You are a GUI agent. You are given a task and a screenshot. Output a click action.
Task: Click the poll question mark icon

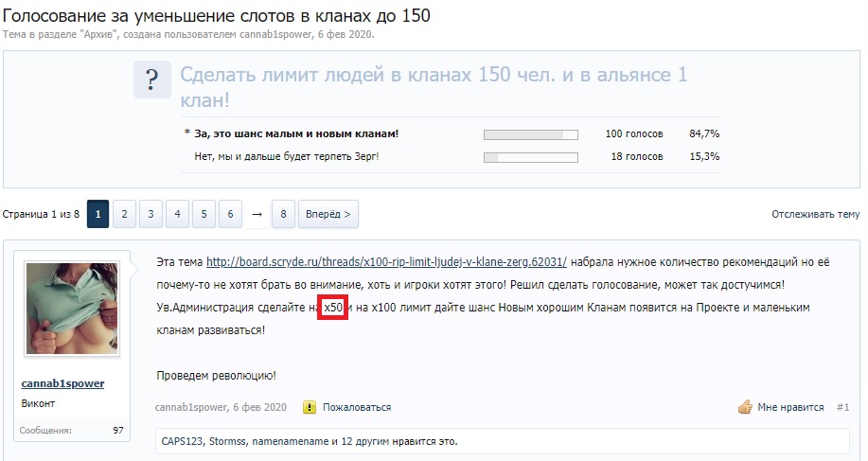coord(151,78)
